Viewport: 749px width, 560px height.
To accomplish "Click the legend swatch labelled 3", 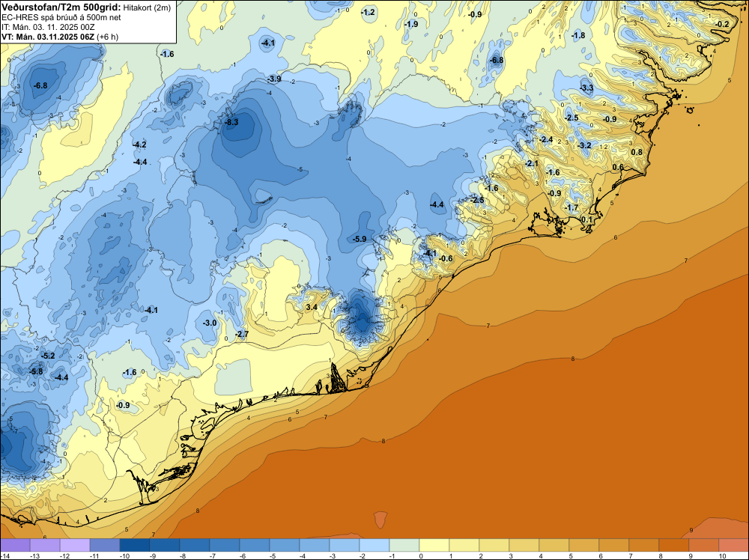I will [x=524, y=545].
